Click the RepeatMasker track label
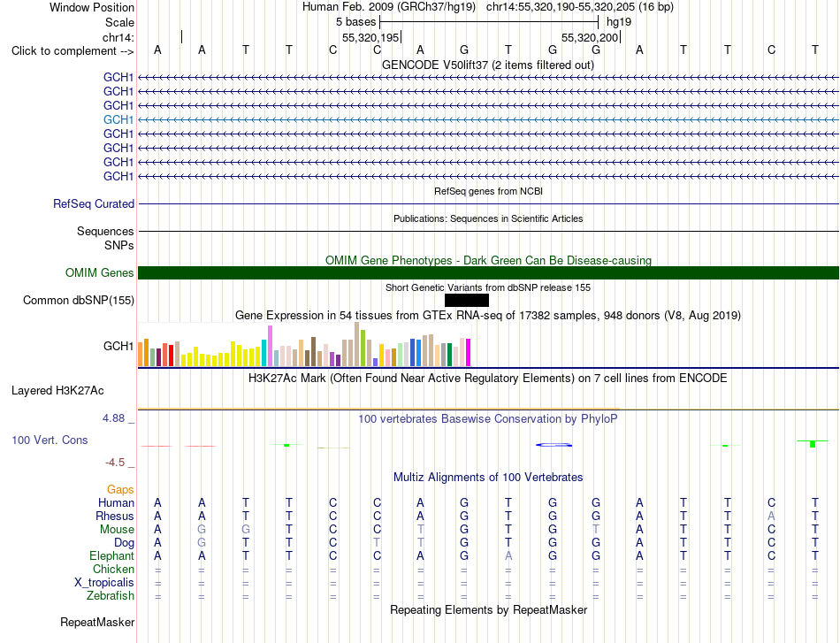 click(x=97, y=622)
